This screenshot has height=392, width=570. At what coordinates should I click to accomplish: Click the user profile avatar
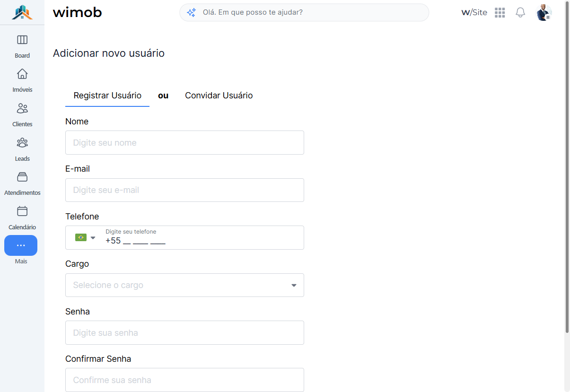click(544, 13)
